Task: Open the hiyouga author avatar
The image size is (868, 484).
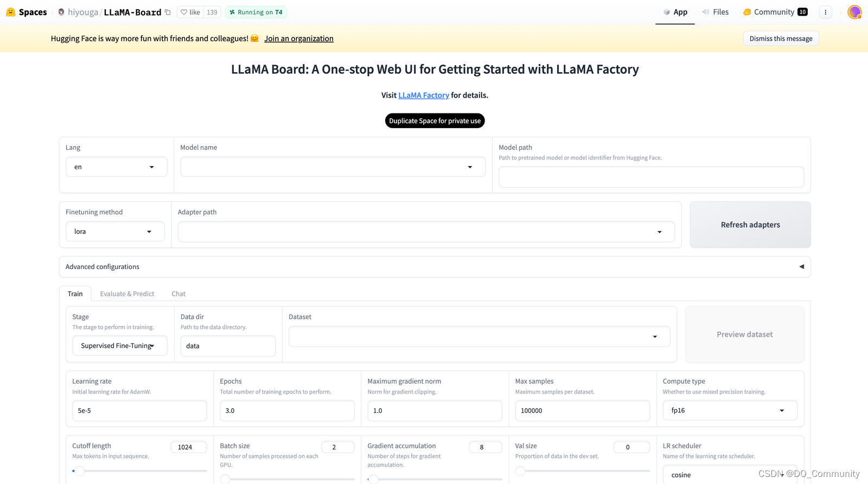Action: pos(61,12)
